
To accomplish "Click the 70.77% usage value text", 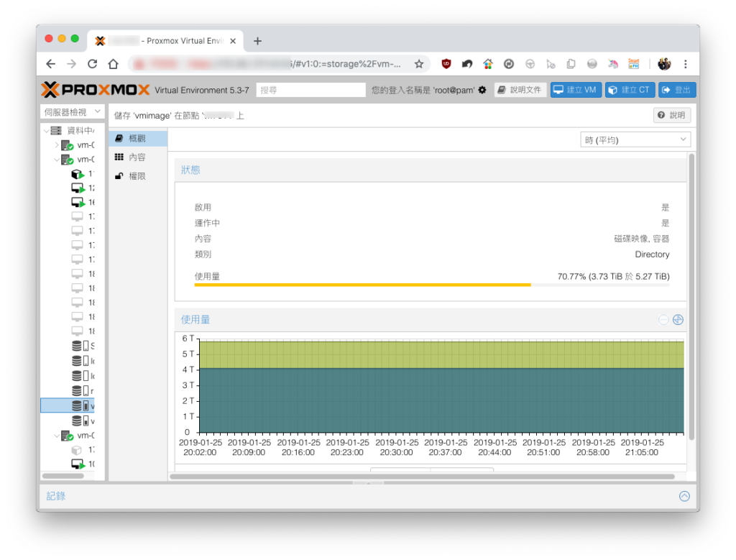I will 614,277.
